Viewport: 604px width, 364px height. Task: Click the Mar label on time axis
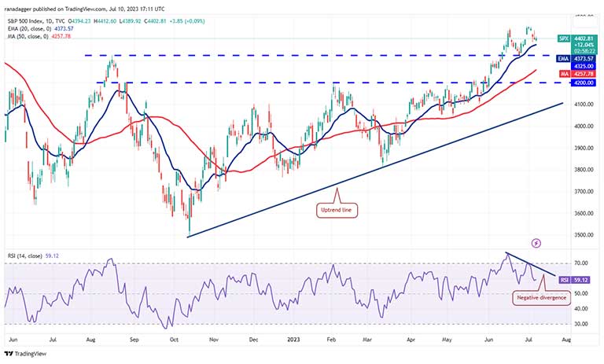[x=367, y=340]
